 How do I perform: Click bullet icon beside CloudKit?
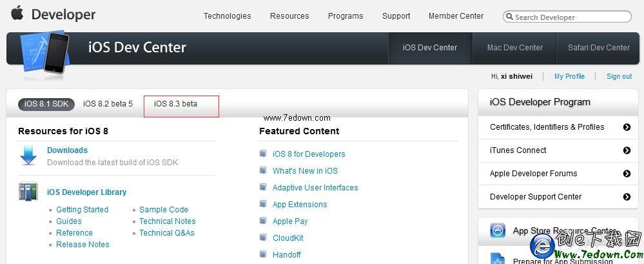click(x=263, y=238)
